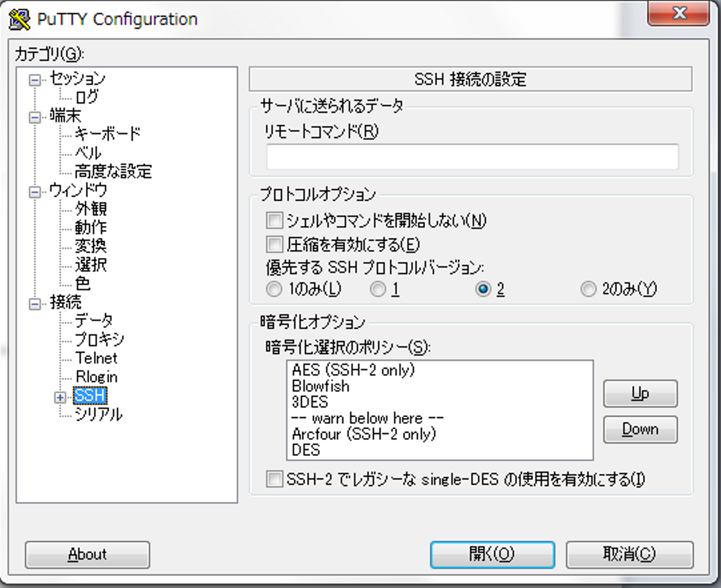Select 3DES in cipher list
Viewport: 721px width, 588px height.
coord(310,402)
